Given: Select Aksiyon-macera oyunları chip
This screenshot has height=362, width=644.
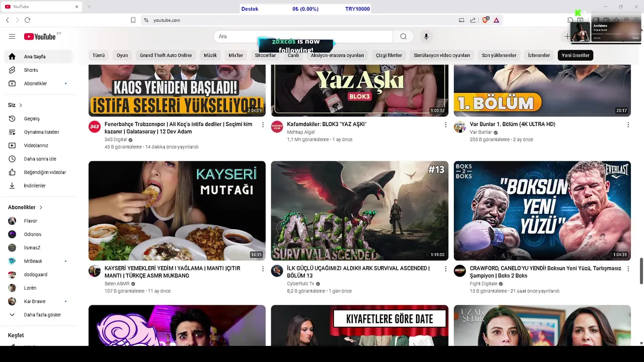Looking at the screenshot, I should pos(337,55).
